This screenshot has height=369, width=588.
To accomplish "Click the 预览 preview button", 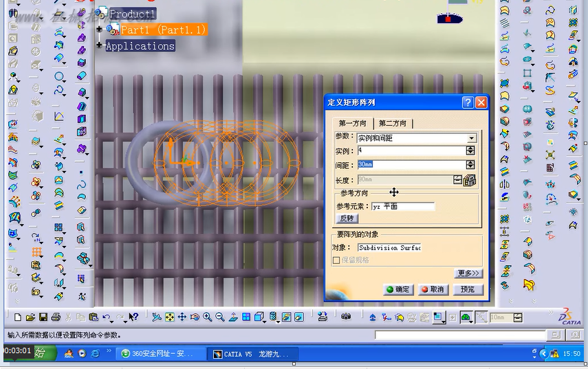I will click(468, 289).
